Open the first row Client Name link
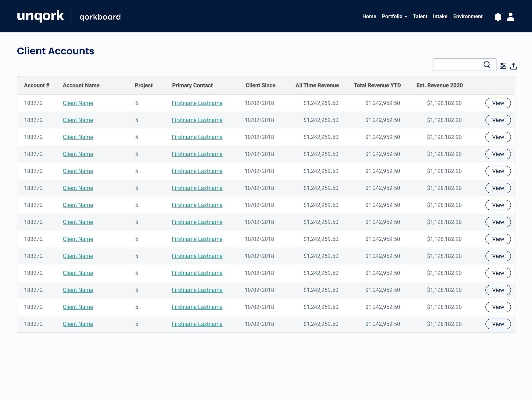 [78, 103]
